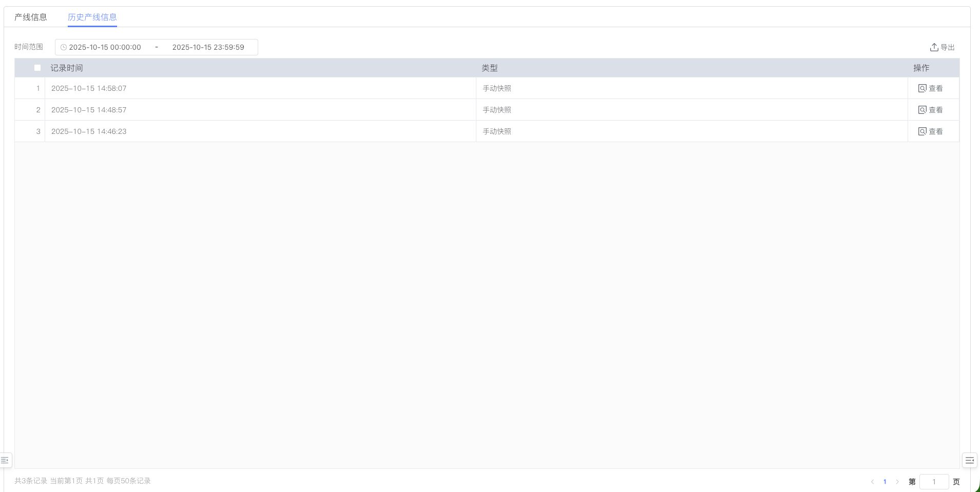
Task: Go to next page with right chevron
Action: click(x=897, y=482)
